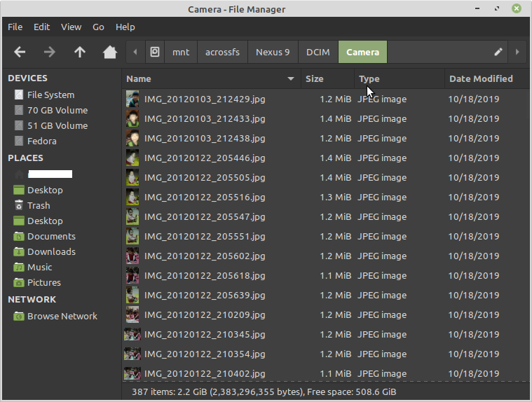Jump to the DCIM path button
Viewport: 532px width, 402px height.
(318, 52)
